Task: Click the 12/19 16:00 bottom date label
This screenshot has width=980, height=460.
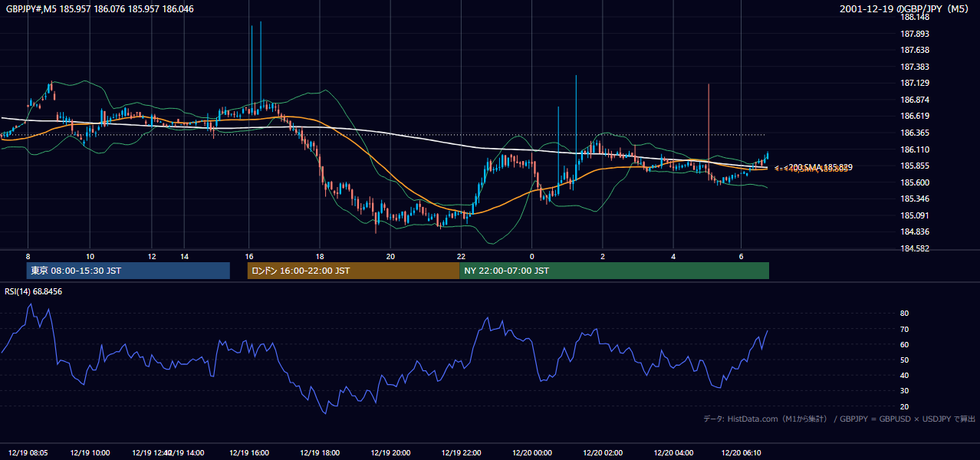Action: (x=249, y=452)
